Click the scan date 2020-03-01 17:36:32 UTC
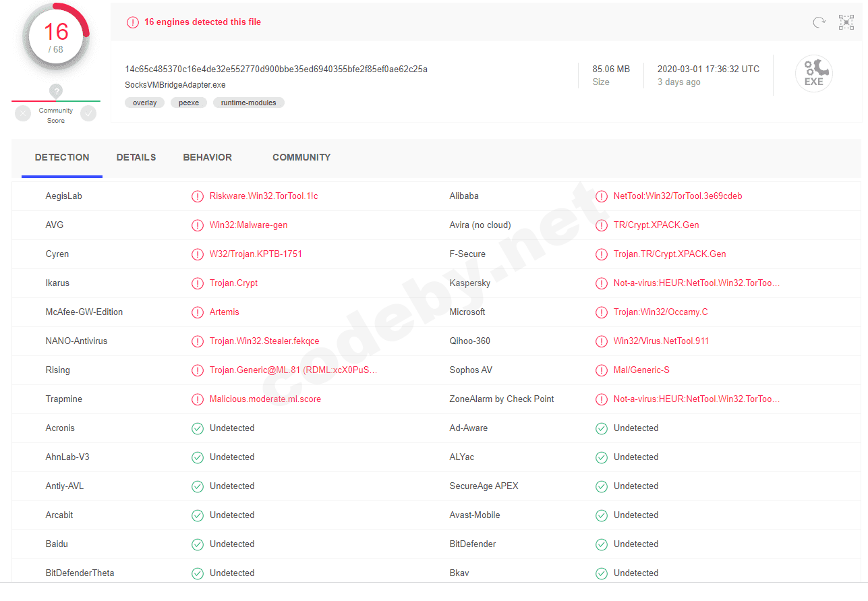This screenshot has width=868, height=601. click(708, 69)
